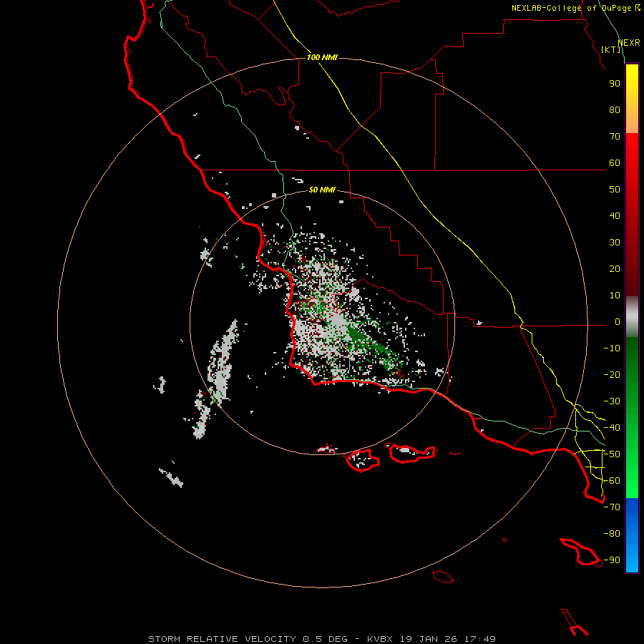Click the -30 scale value
Image resolution: width=644 pixels, height=644 pixels.
click(612, 401)
